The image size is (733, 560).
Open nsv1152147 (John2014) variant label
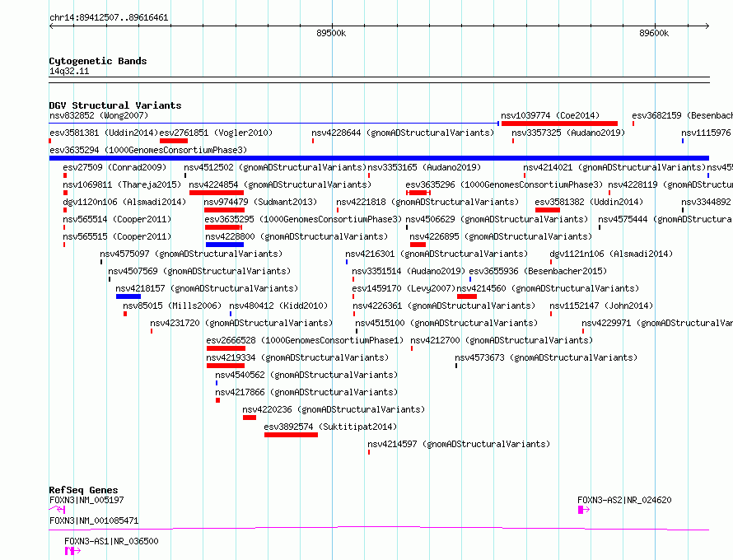[x=601, y=306]
